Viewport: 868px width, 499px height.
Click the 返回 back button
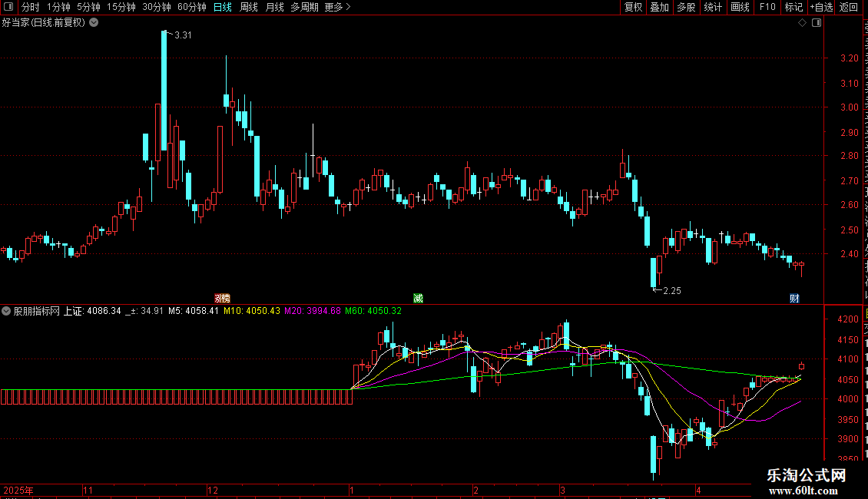(x=848, y=7)
